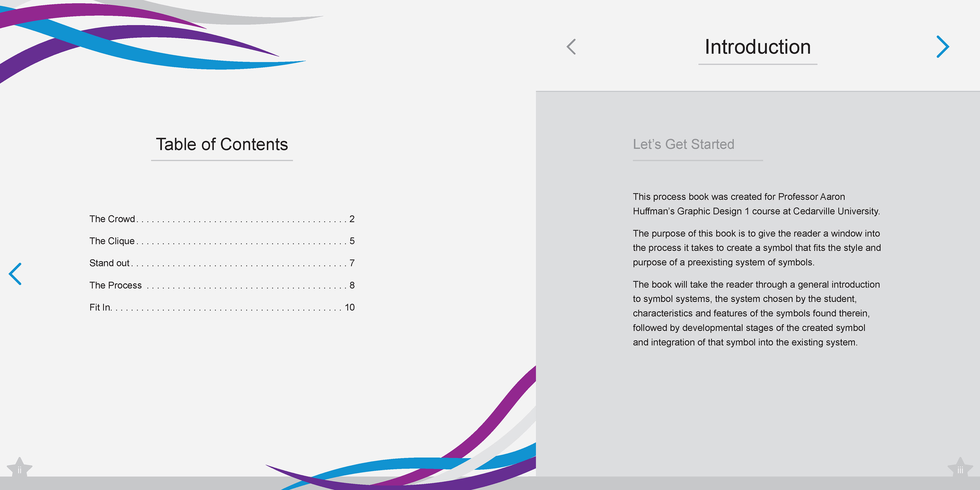Viewport: 980px width, 490px height.
Task: Go to previous page with gray left chevron
Action: [x=571, y=47]
